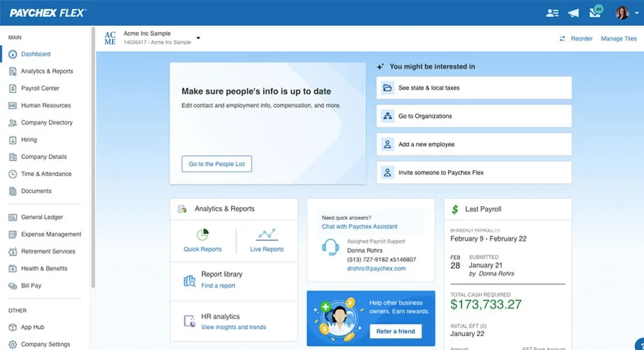The image size is (644, 350).
Task: Click the Analytics & Reports sidebar icon
Action: coord(13,71)
